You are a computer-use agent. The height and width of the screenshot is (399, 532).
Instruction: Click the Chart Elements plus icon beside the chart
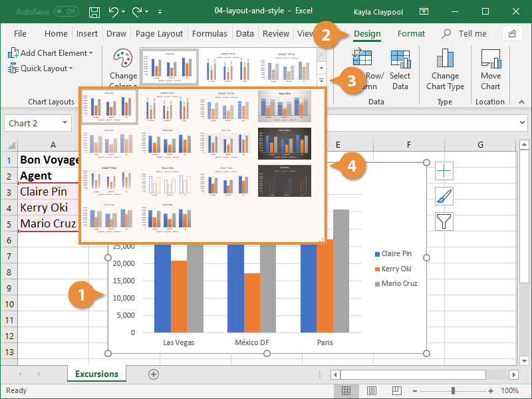coord(444,171)
